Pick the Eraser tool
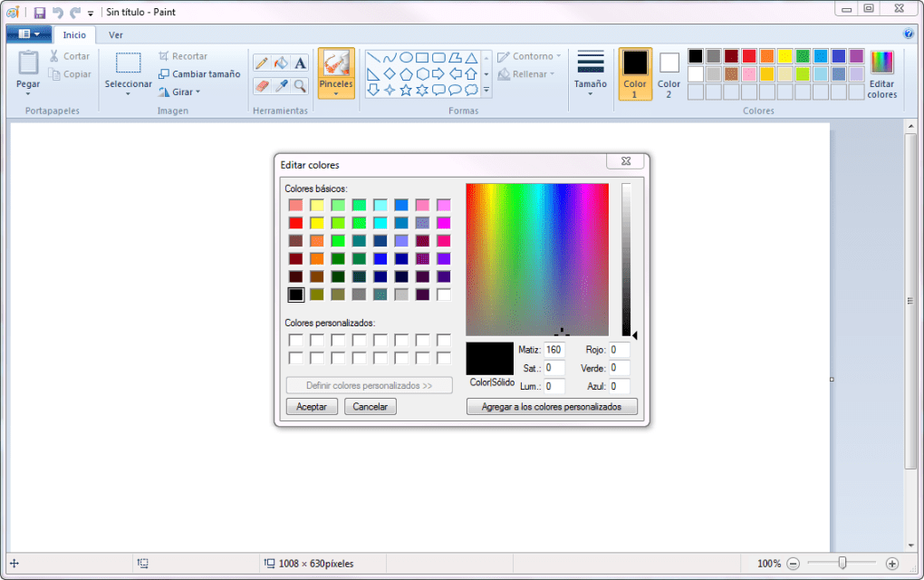 pyautogui.click(x=263, y=85)
